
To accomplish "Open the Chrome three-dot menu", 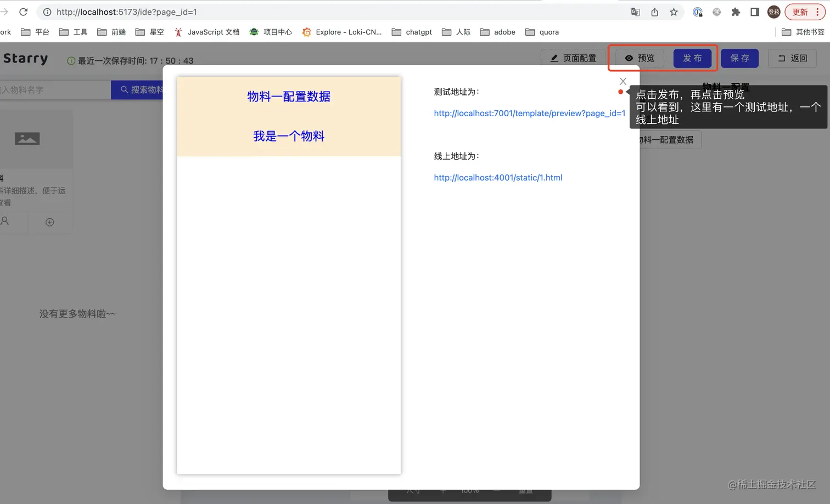I will click(817, 12).
